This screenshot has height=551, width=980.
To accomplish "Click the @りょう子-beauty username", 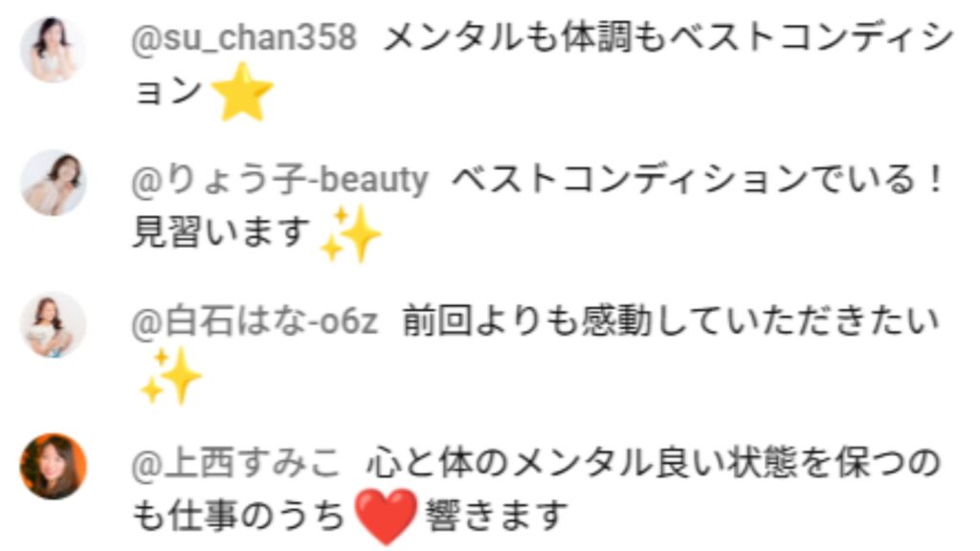I will point(280,180).
